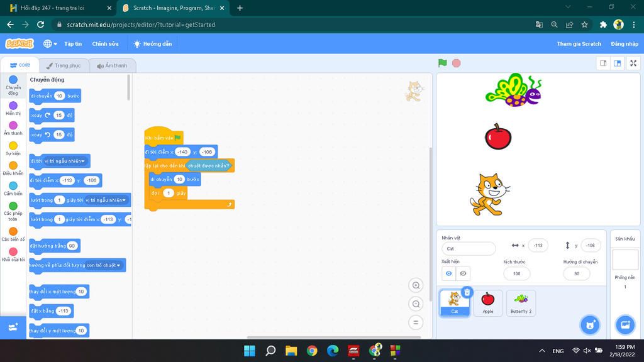
Task: Click the đặt hướng bằng 90 block
Action: click(55, 246)
